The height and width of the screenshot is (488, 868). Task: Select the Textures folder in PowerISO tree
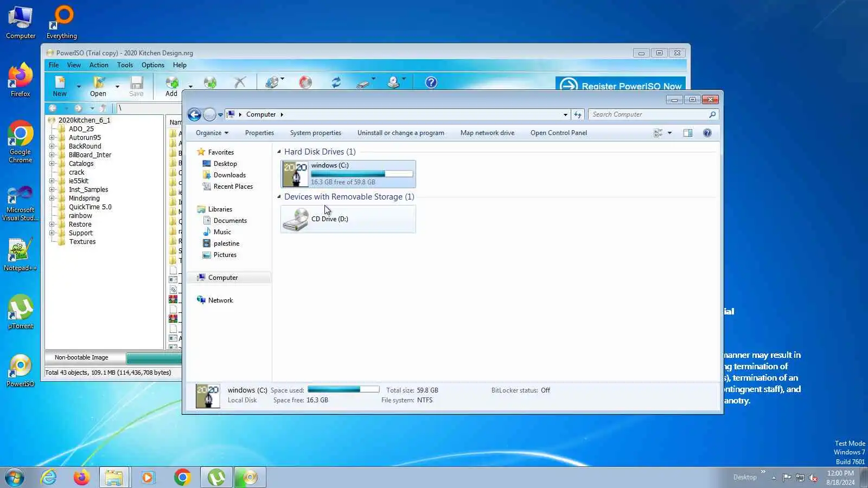tap(82, 242)
